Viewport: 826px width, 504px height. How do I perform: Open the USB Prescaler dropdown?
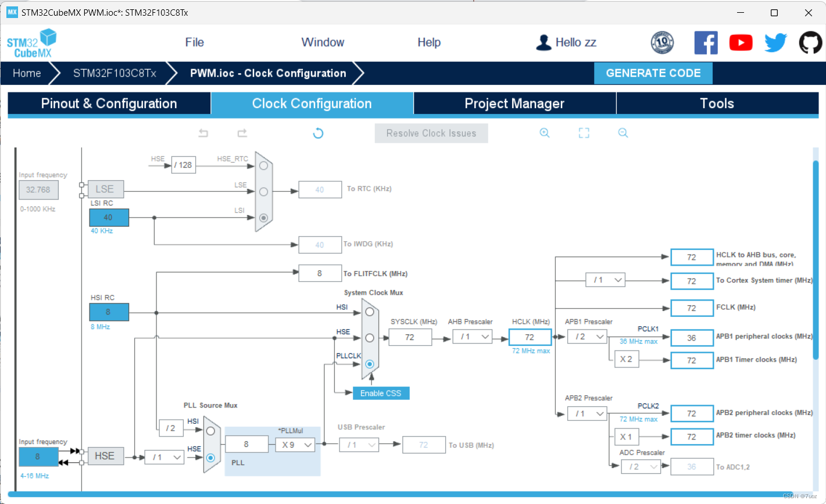359,445
